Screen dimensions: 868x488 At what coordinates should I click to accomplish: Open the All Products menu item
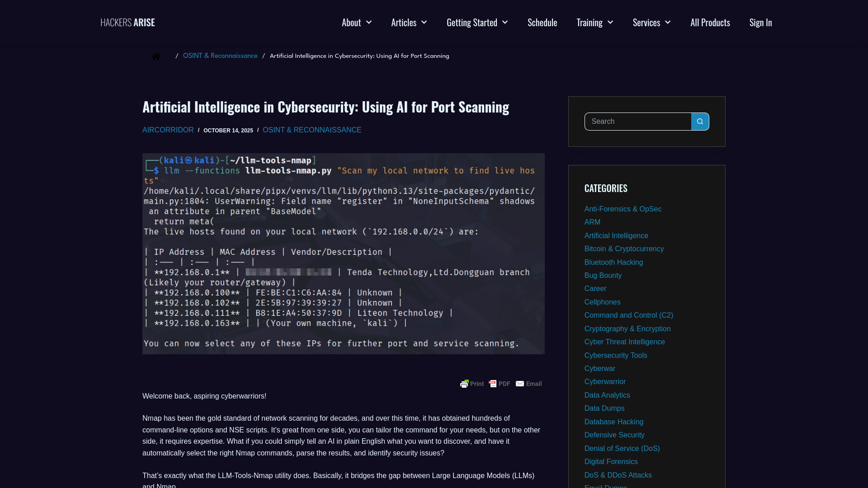[710, 22]
